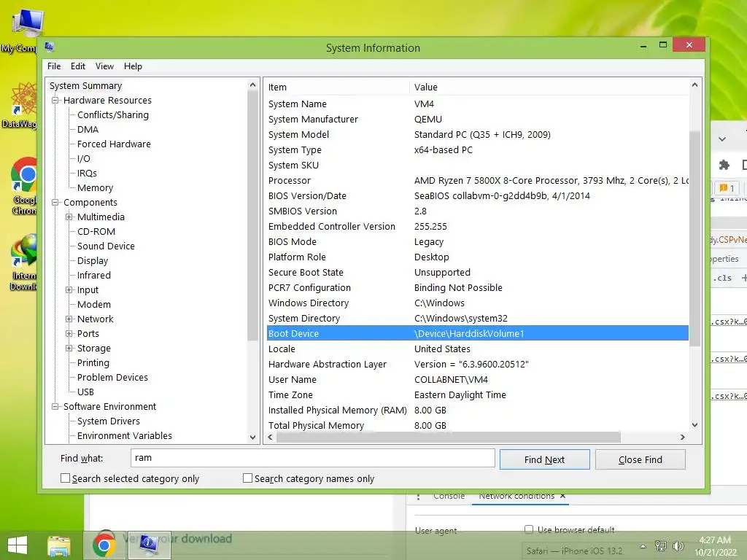Select Installed Physical Memory (RAM) row
The height and width of the screenshot is (560, 747).
477,410
